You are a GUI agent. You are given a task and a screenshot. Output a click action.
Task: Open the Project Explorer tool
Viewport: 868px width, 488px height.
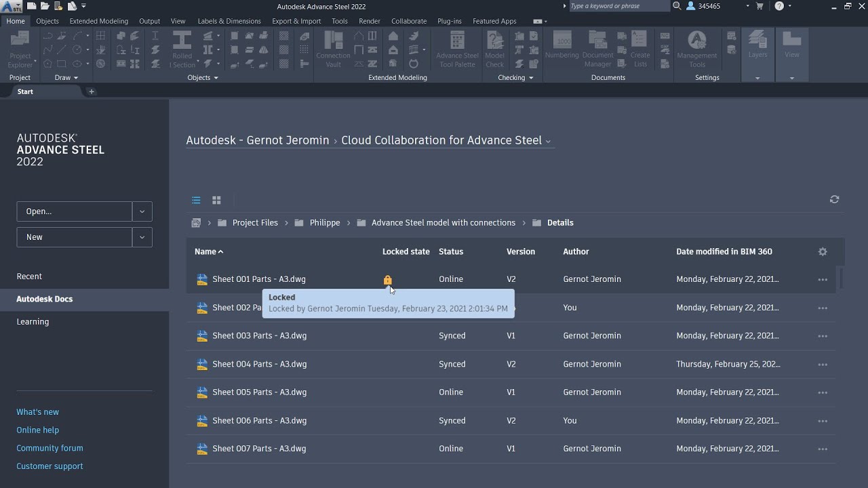(x=20, y=49)
